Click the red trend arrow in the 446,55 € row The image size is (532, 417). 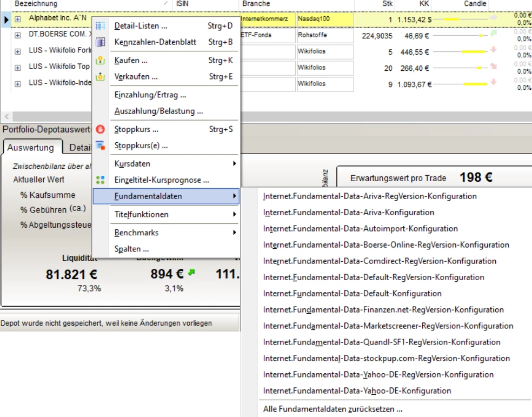coord(493,50)
